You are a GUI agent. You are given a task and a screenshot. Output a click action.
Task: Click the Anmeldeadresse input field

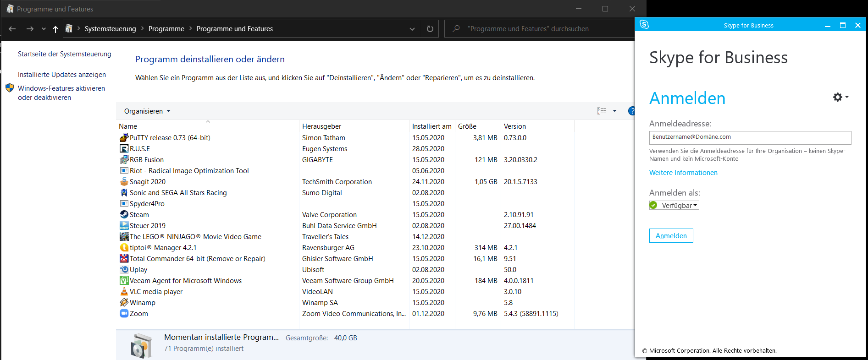tap(750, 137)
